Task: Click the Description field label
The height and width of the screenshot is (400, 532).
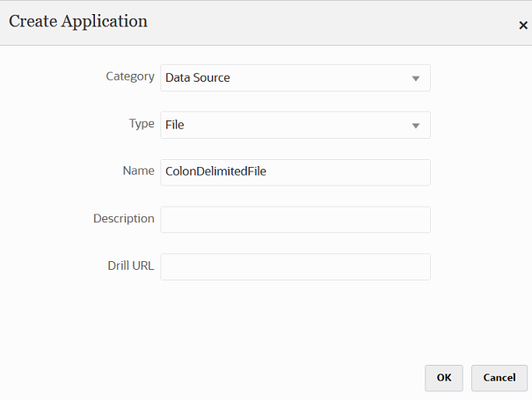Action: point(124,218)
